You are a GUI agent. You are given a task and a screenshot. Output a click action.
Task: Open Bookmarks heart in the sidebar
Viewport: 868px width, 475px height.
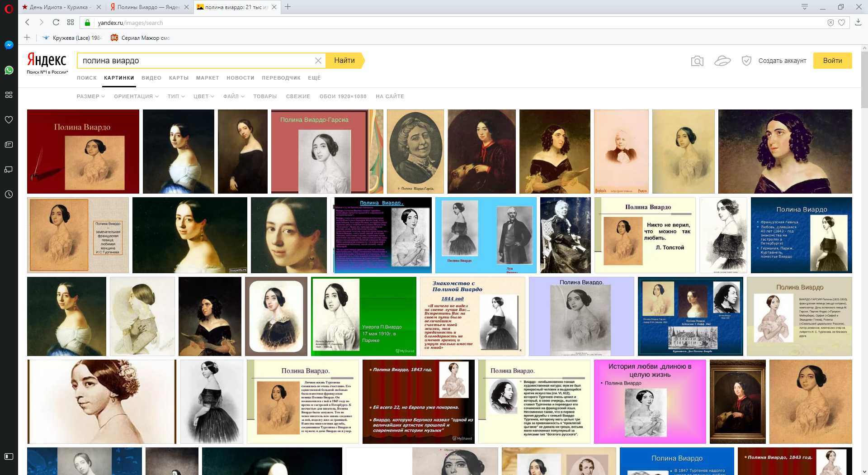(9, 120)
